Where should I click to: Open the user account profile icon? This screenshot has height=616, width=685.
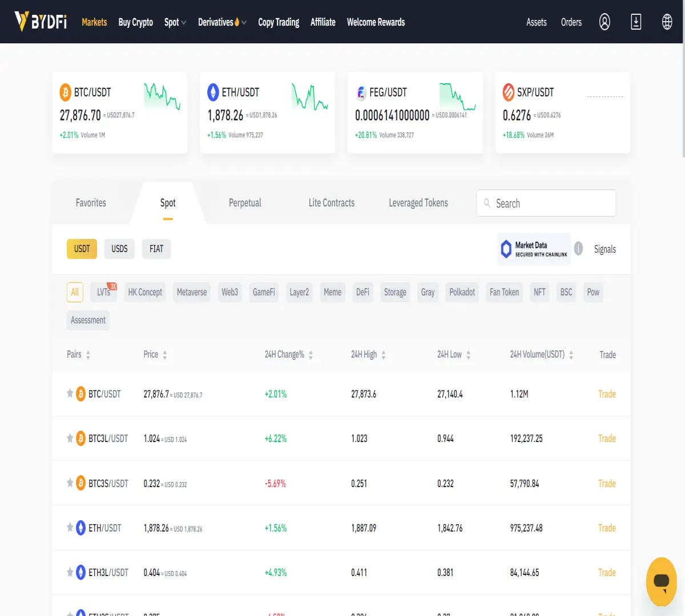[605, 22]
